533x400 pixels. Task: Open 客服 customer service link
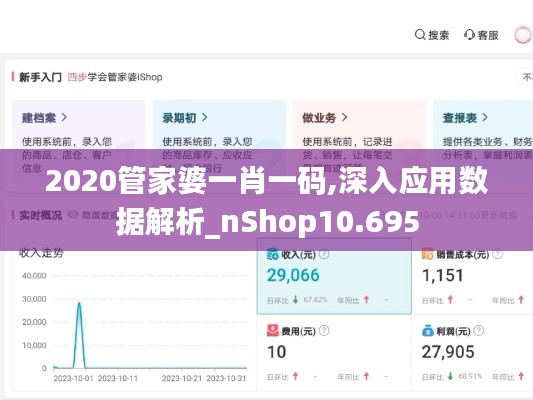(488, 35)
